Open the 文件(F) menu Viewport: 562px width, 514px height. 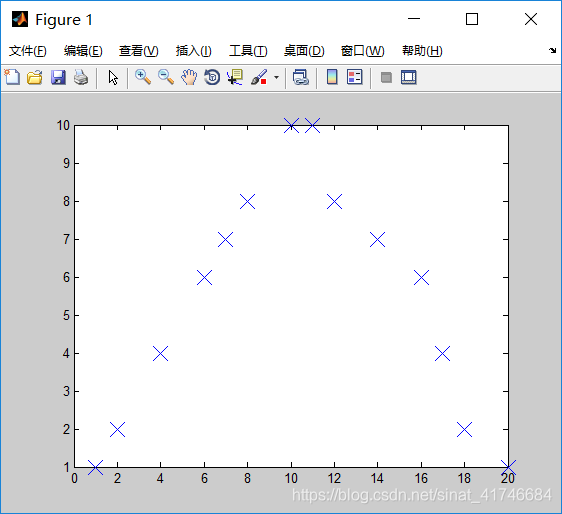click(x=28, y=51)
